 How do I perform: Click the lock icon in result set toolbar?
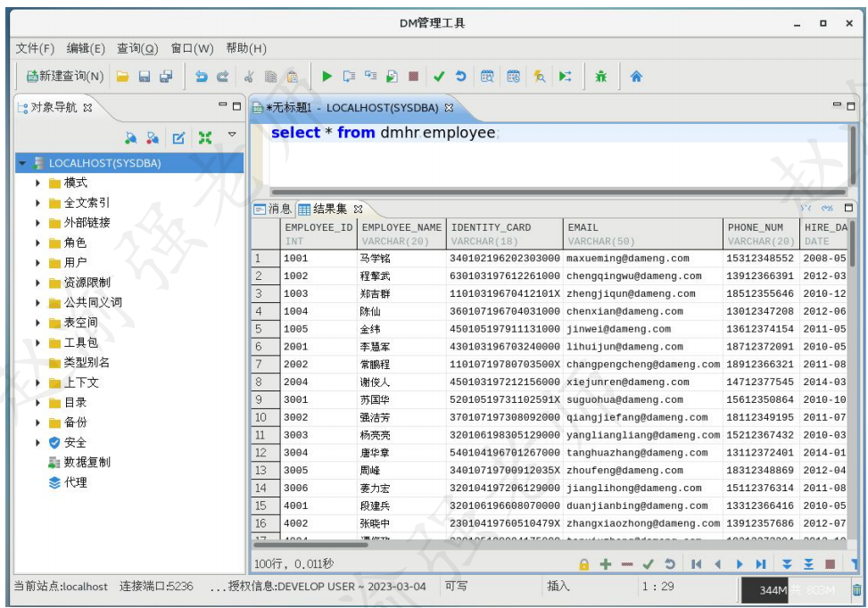click(x=583, y=564)
